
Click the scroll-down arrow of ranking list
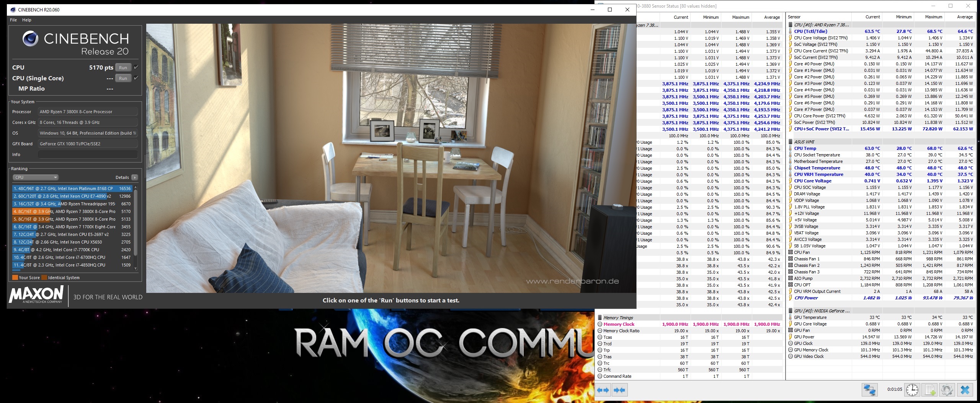136,268
